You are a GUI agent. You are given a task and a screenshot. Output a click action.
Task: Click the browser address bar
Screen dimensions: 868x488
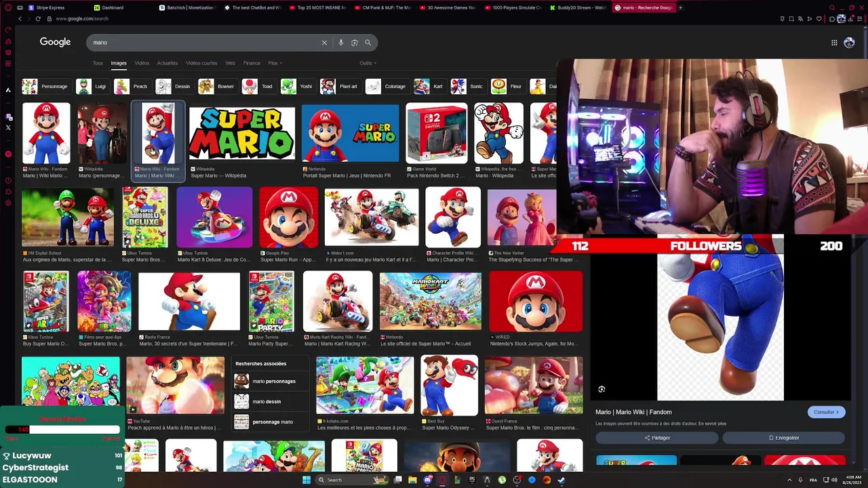click(407, 19)
